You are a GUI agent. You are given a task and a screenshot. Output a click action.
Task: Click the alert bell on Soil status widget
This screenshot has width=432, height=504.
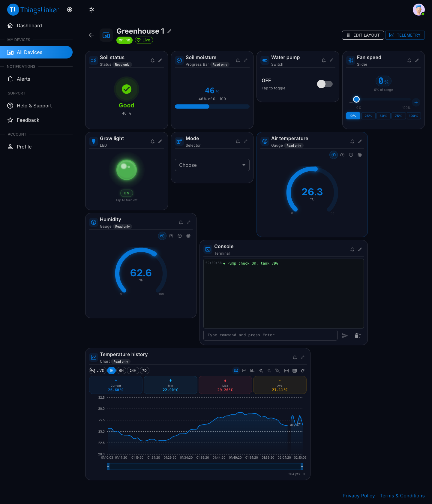coord(152,60)
